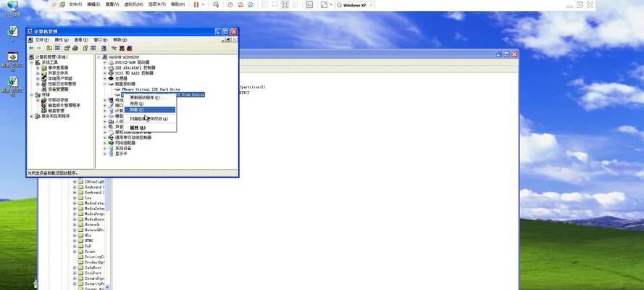
Task: Open the stretch display dropdown arrow
Action: pyautogui.click(x=331, y=4)
